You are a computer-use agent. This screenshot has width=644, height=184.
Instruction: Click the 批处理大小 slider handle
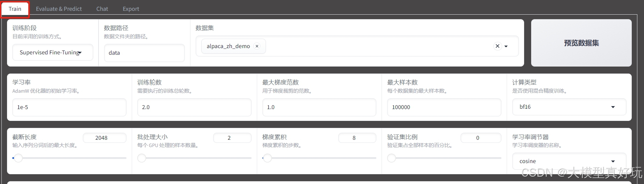tap(142, 158)
